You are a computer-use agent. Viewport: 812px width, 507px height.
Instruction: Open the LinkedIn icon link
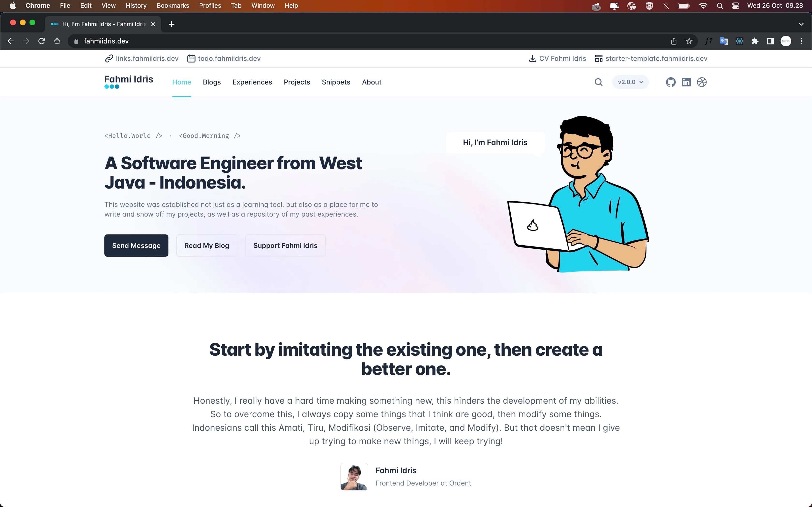tap(686, 82)
